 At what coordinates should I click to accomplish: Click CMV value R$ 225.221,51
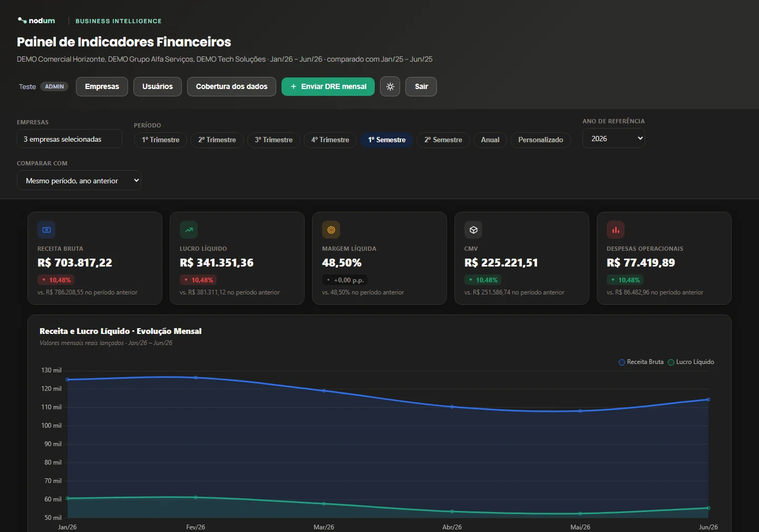point(501,262)
